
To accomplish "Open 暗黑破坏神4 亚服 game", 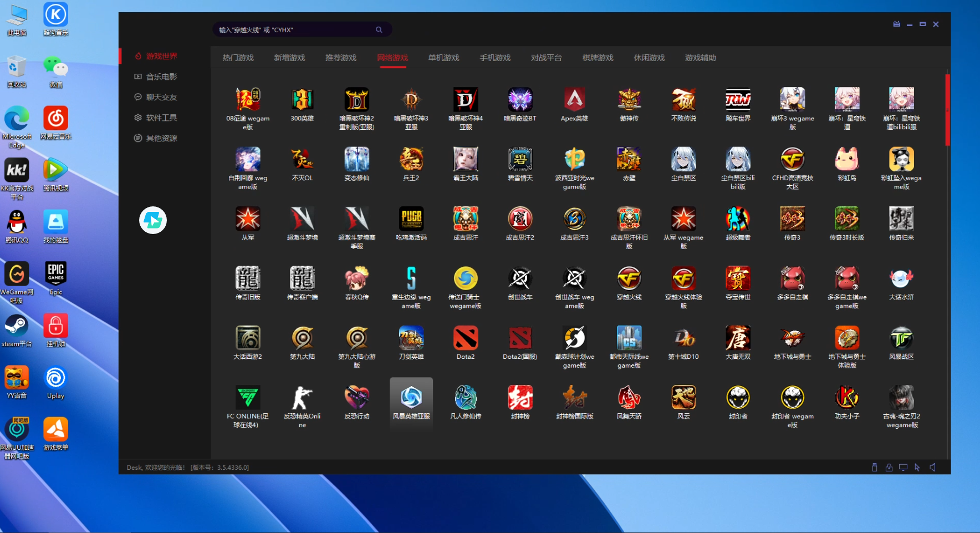I will (466, 100).
